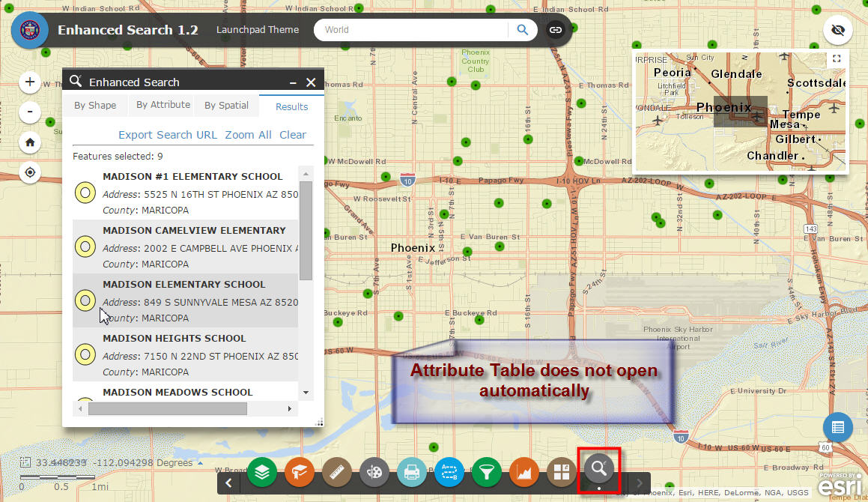868x502 pixels.
Task: Select Madison Elementary School result
Action: tap(186, 300)
